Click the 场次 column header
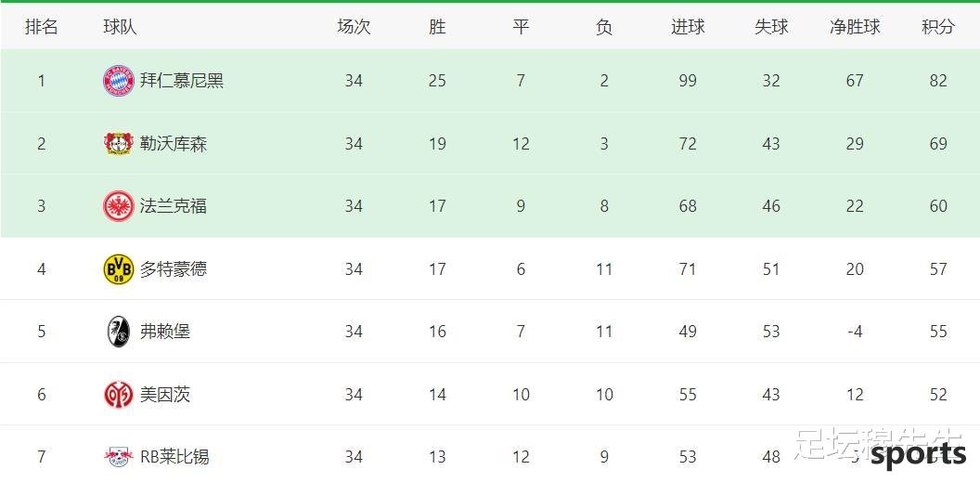This screenshot has height=483, width=980. 354,27
